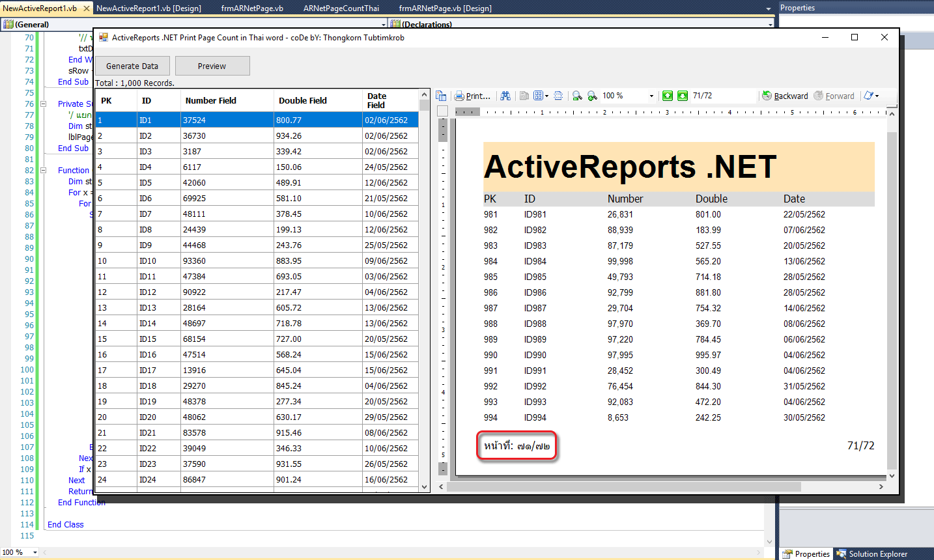Click the ActiveReports .NET report title
This screenshot has height=560, width=934.
click(630, 167)
